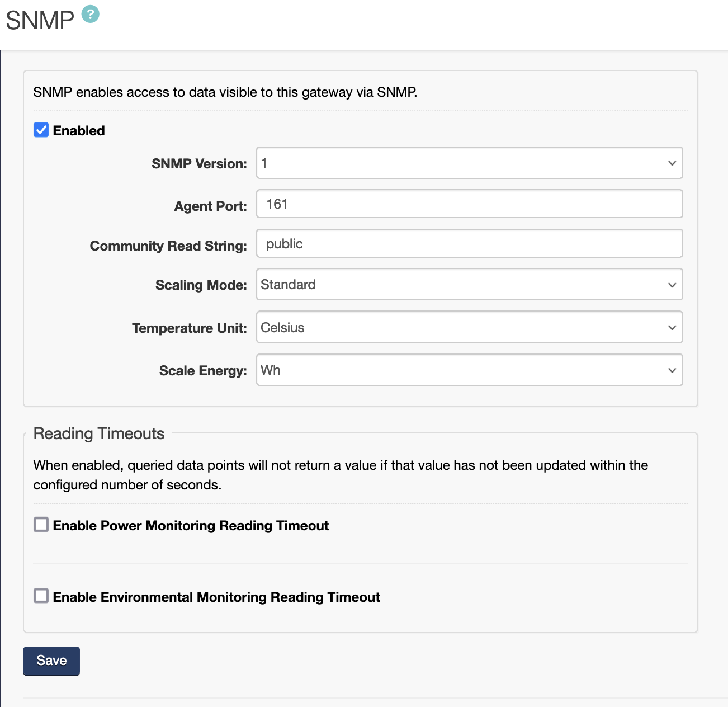
Task: Open the Temperature Unit dropdown showing Celsius
Action: [x=469, y=327]
